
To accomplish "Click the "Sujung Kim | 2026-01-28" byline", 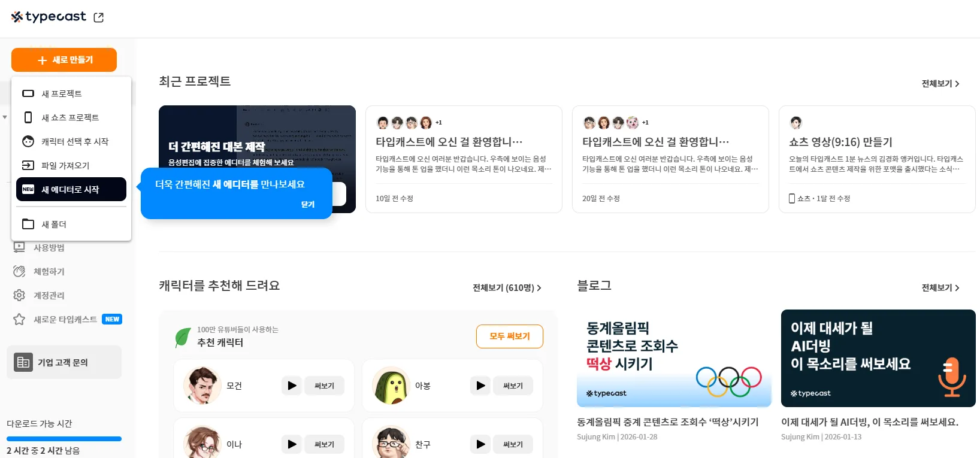I will [617, 437].
